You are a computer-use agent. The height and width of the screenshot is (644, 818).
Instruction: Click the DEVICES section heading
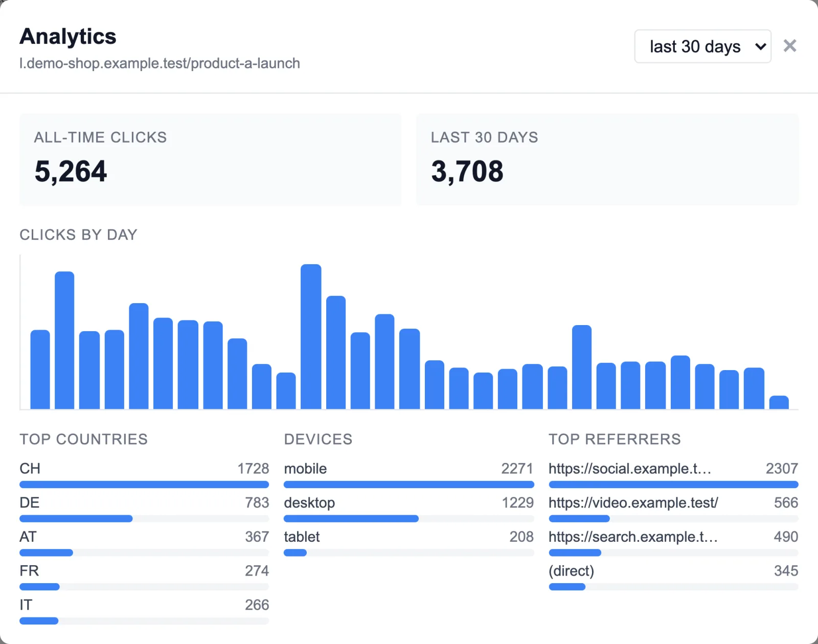pyautogui.click(x=318, y=439)
